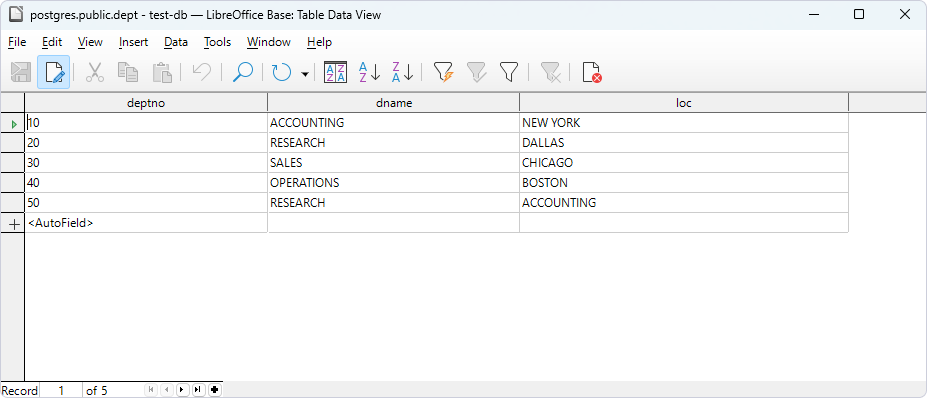The height and width of the screenshot is (398, 927).
Task: Select the loc column header
Action: pyautogui.click(x=684, y=103)
